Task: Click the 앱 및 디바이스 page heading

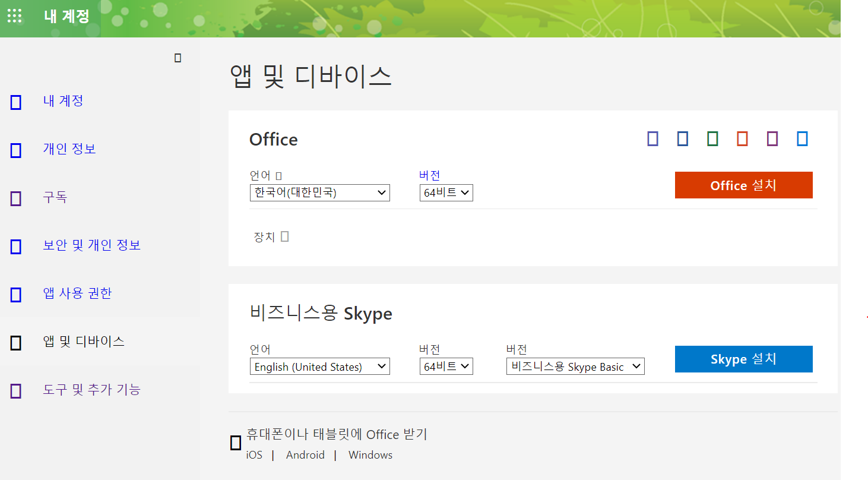Action: pos(311,77)
